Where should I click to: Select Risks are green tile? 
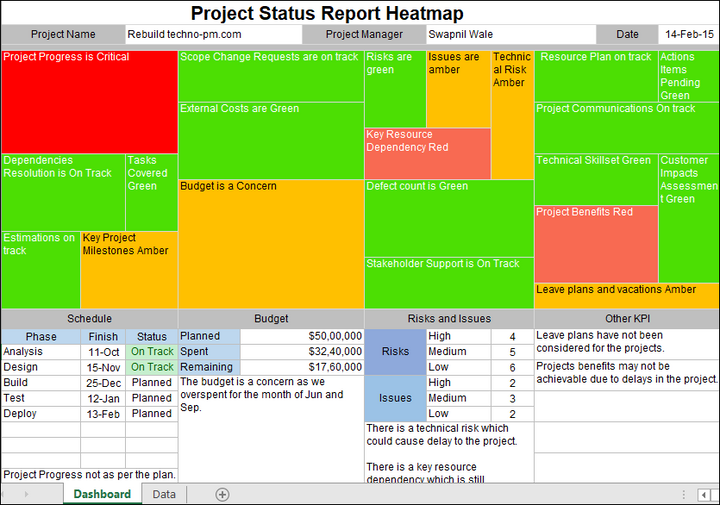click(x=395, y=89)
